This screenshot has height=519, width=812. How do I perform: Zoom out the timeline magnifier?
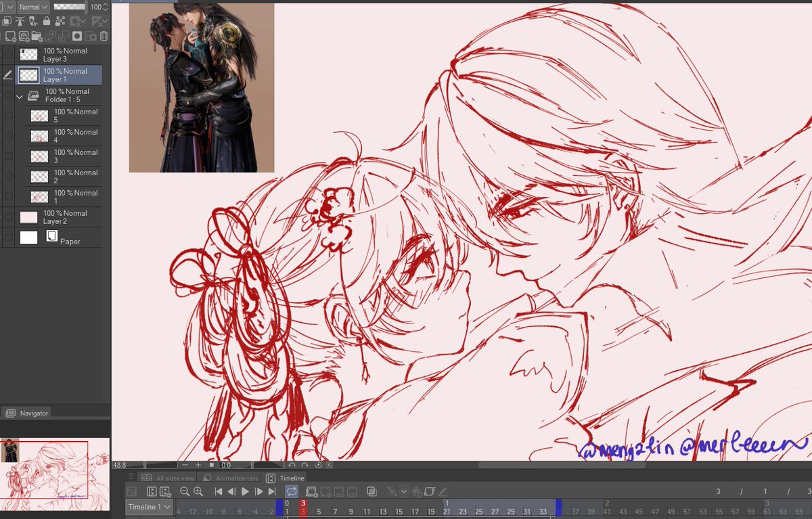[184, 492]
